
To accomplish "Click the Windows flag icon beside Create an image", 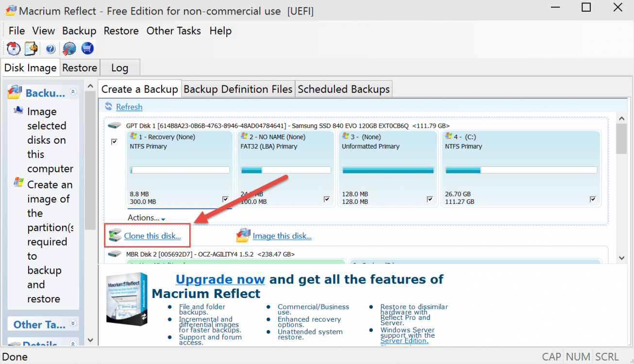I will point(19,182).
